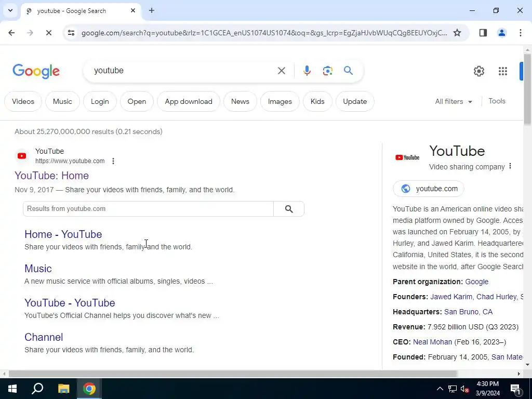Click in the Google search text field
Screen dimensions: 532x399
point(183,71)
